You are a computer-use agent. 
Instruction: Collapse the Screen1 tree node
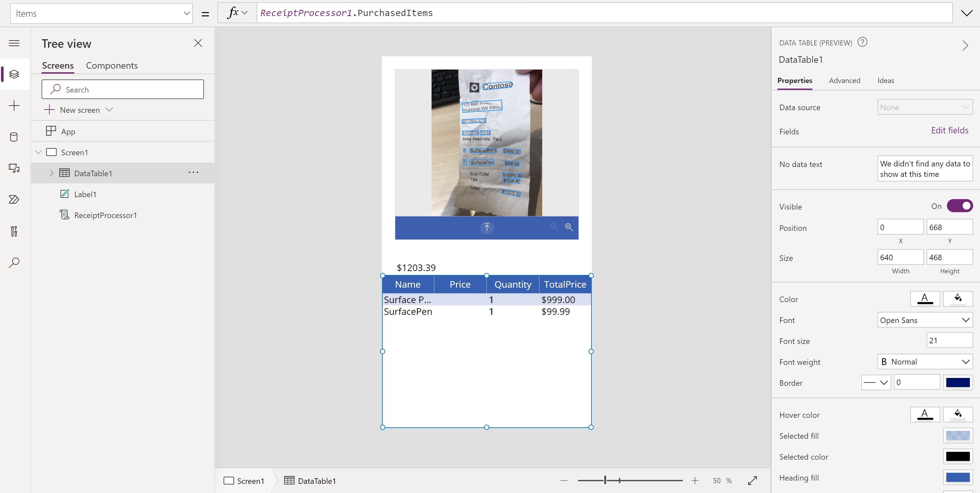coord(38,152)
